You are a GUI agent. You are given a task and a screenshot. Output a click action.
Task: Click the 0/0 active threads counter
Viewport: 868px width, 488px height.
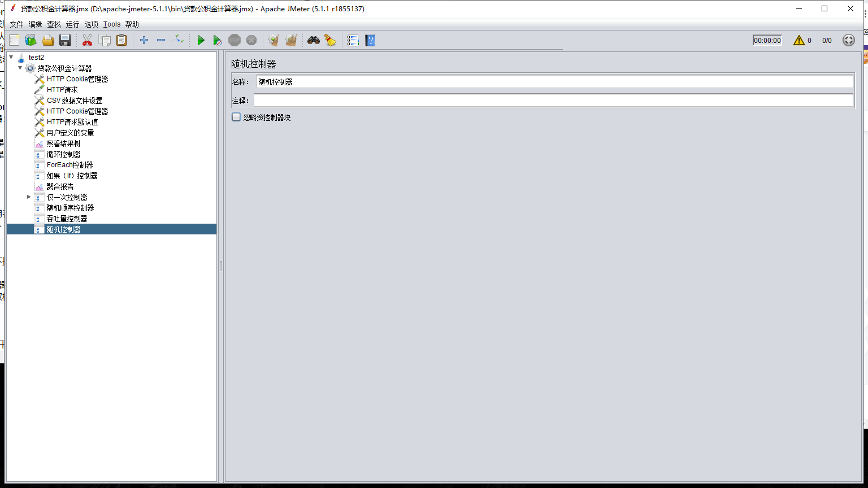[827, 40]
